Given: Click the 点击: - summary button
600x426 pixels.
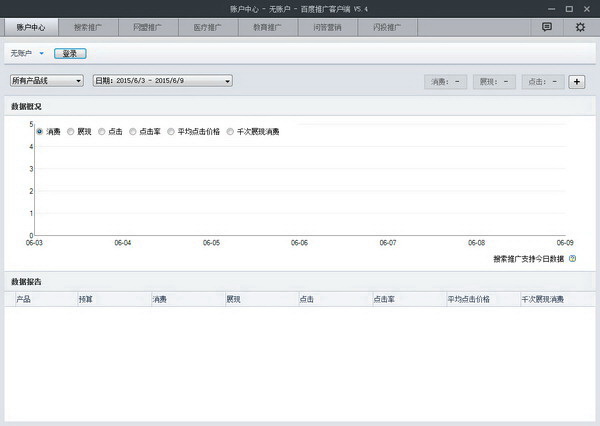Looking at the screenshot, I should click(x=542, y=81).
